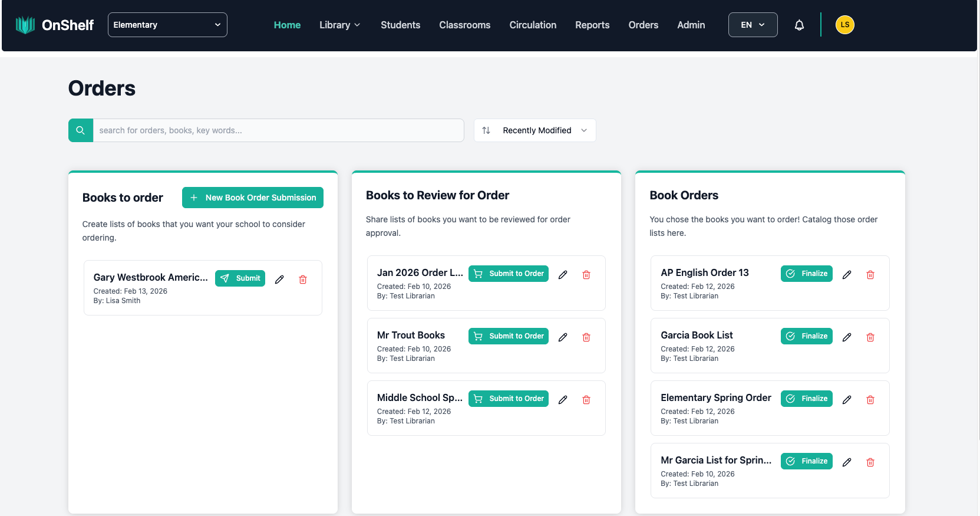
Task: Expand the Library menu
Action: click(x=339, y=25)
